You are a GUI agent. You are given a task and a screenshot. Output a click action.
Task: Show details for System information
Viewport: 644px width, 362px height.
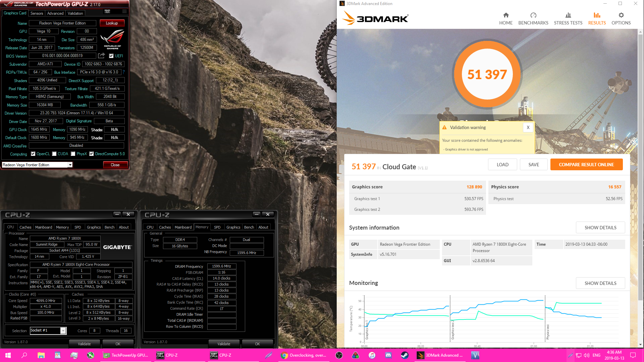tap(600, 228)
